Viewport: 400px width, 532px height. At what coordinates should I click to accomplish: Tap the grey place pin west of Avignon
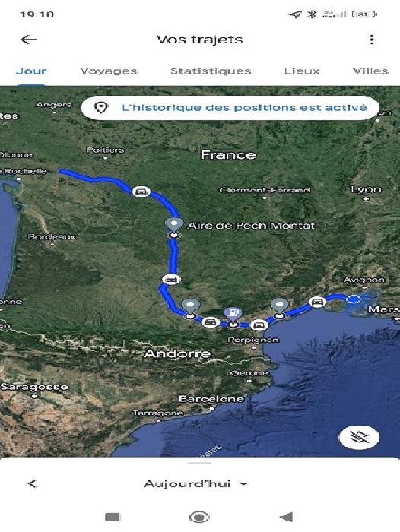[279, 306]
